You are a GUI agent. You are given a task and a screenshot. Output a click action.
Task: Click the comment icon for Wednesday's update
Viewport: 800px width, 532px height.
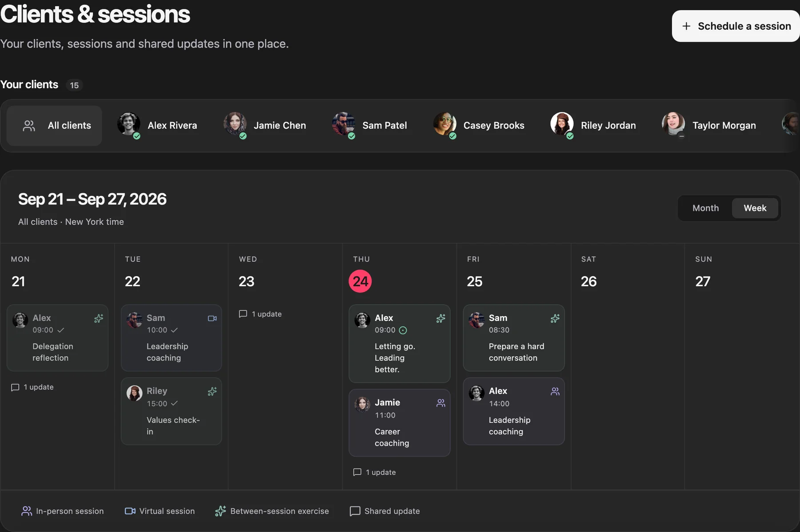point(243,314)
